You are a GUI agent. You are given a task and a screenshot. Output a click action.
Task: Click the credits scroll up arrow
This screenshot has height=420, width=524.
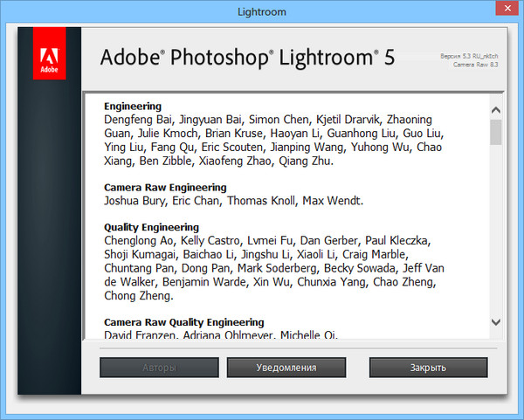pos(496,110)
